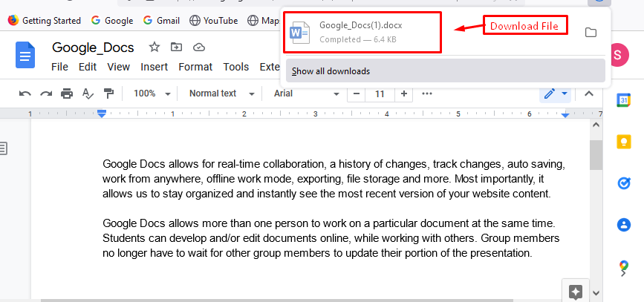
Task: Click the undo arrow
Action: point(25,94)
